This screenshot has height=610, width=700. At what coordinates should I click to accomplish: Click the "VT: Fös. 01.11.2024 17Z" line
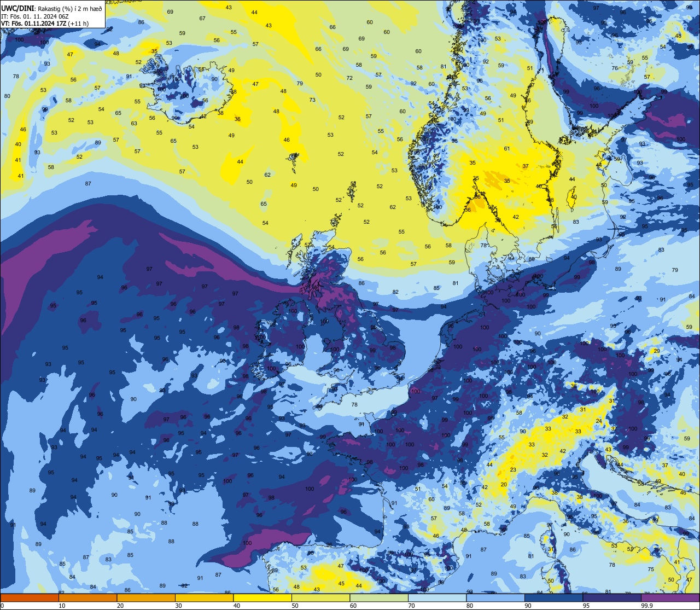(34, 24)
